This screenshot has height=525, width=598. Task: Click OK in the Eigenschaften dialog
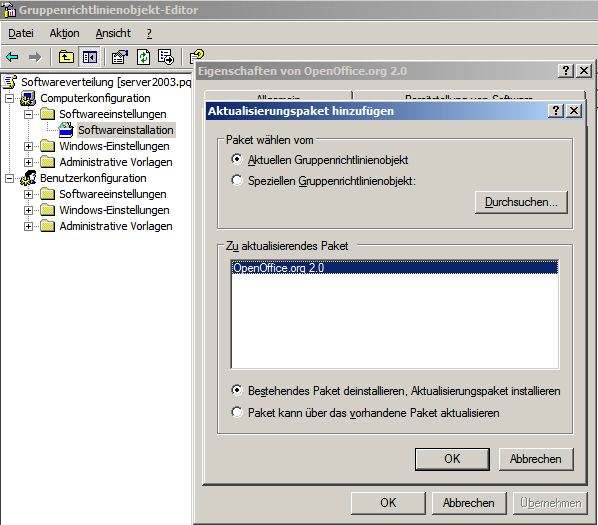(388, 503)
